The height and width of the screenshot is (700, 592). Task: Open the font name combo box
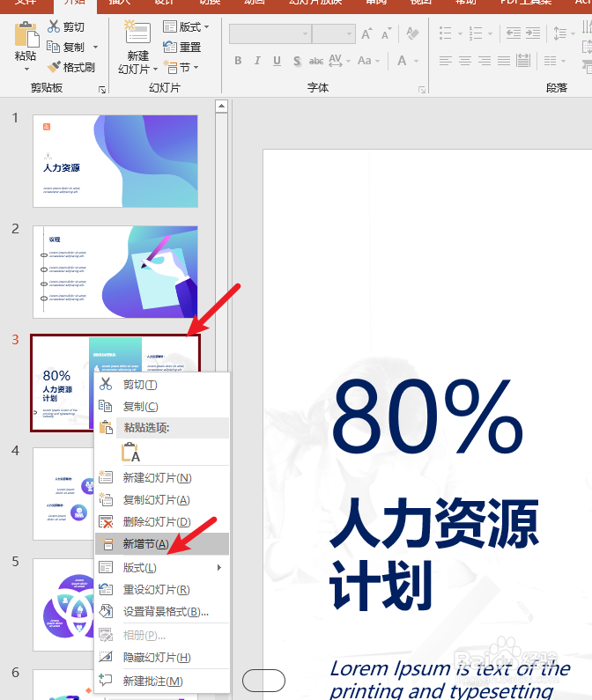pyautogui.click(x=270, y=34)
